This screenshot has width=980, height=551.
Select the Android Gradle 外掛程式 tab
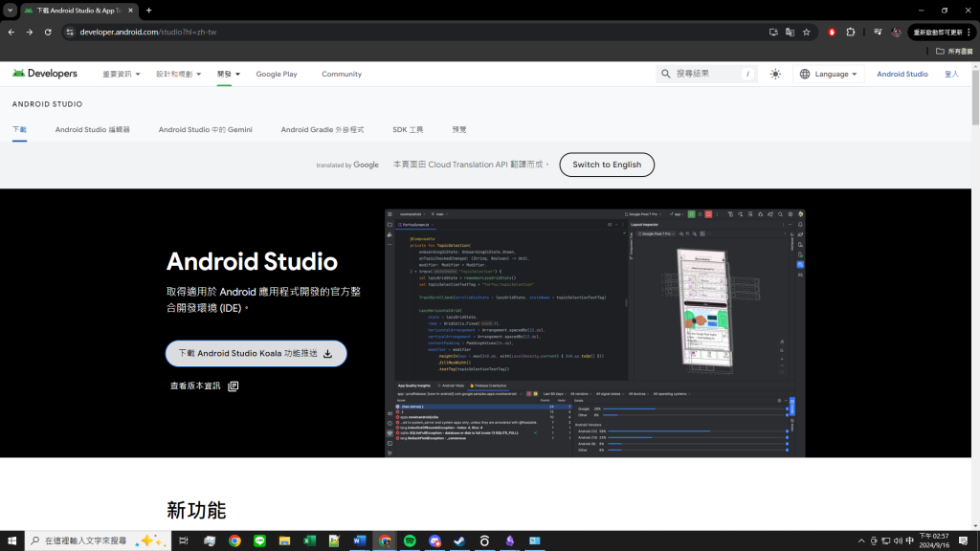(322, 129)
